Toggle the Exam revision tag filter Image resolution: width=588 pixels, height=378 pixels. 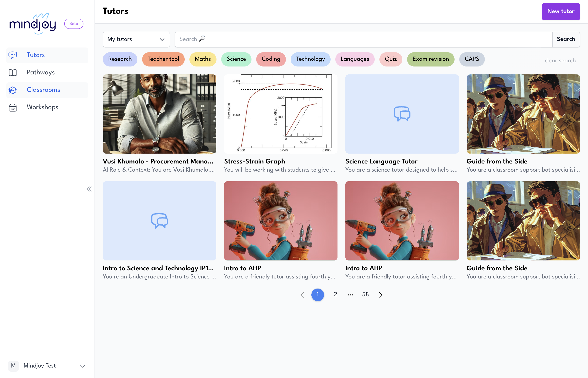(430, 59)
